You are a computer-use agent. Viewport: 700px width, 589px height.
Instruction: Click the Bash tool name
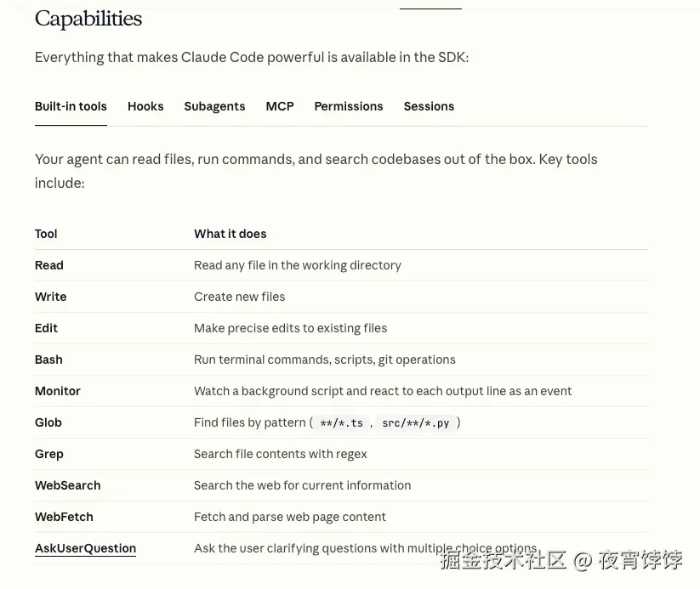48,360
